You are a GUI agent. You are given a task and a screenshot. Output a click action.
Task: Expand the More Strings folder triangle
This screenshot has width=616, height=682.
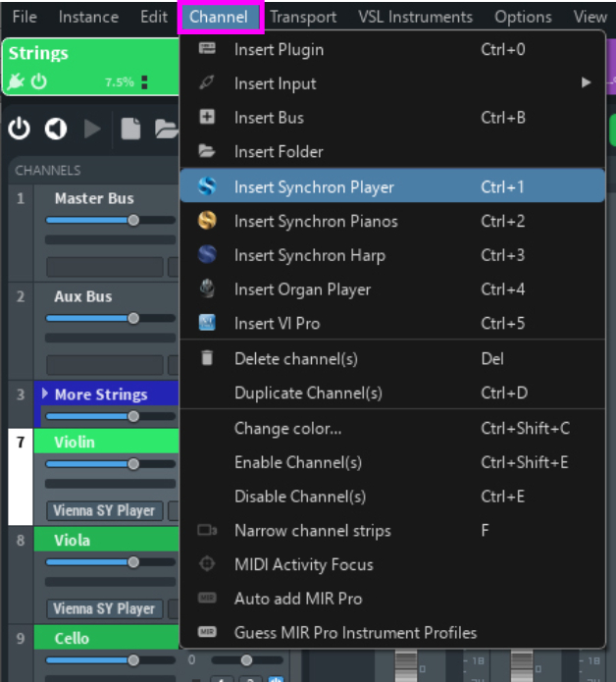point(45,393)
